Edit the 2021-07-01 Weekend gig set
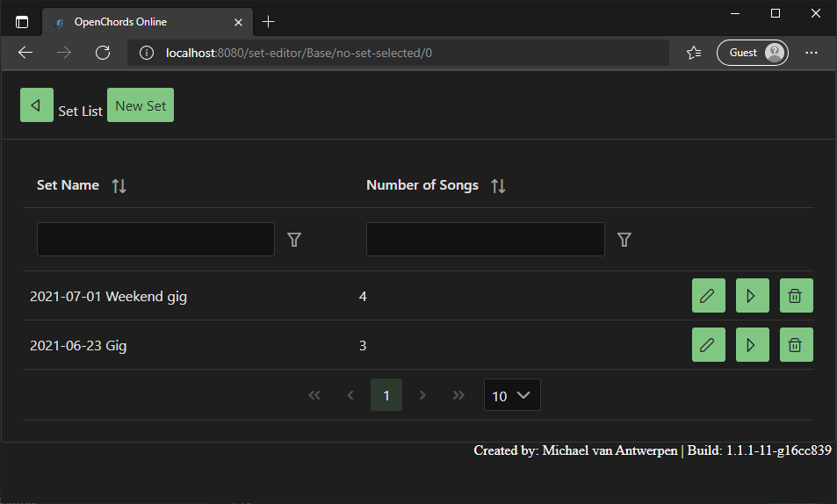This screenshot has width=837, height=504. tap(708, 296)
